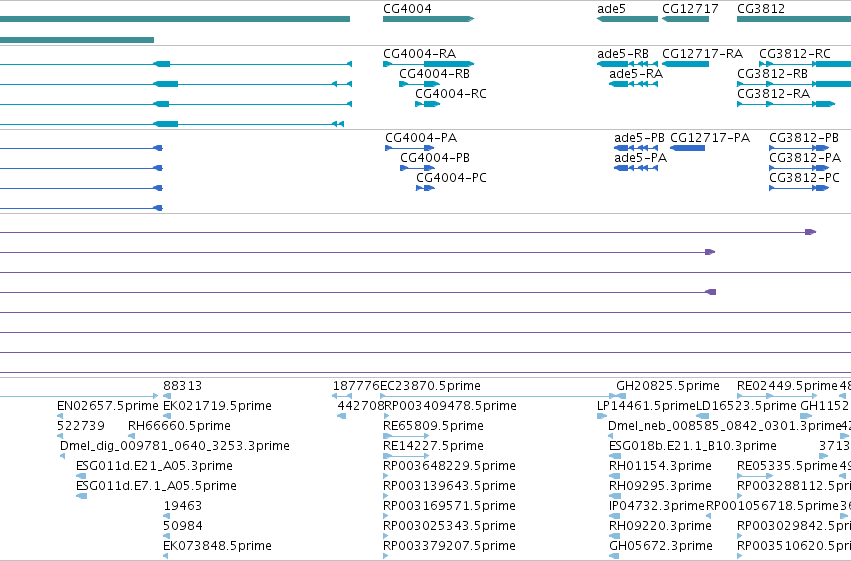Select EST RE14227.5prime
Screen dimensions: 851x561
pyautogui.click(x=406, y=456)
